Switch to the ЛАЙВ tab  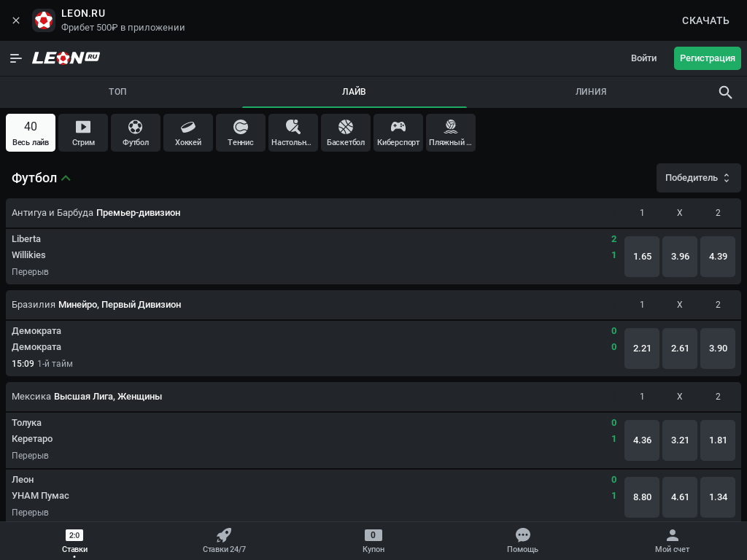tap(354, 91)
